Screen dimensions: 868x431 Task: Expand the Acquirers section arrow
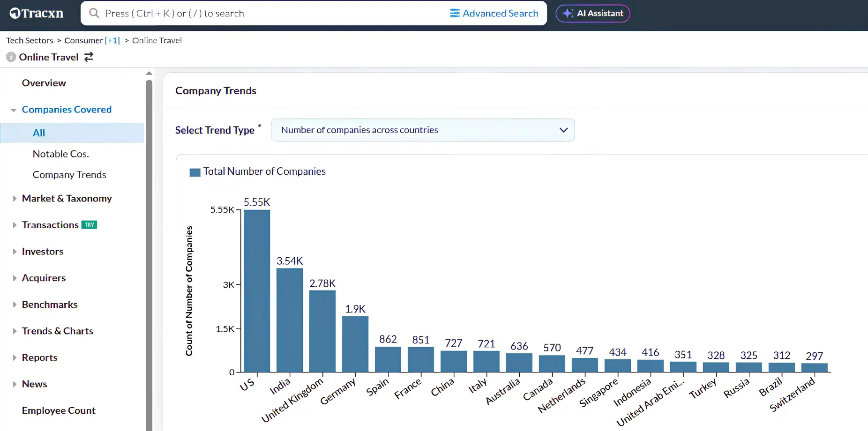(x=15, y=278)
